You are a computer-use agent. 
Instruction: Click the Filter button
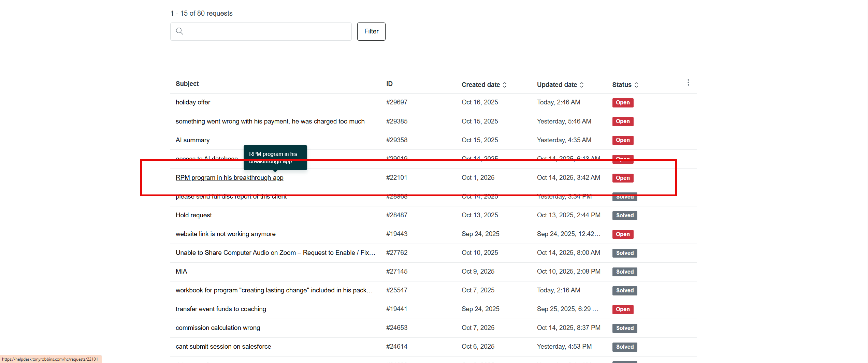click(371, 31)
